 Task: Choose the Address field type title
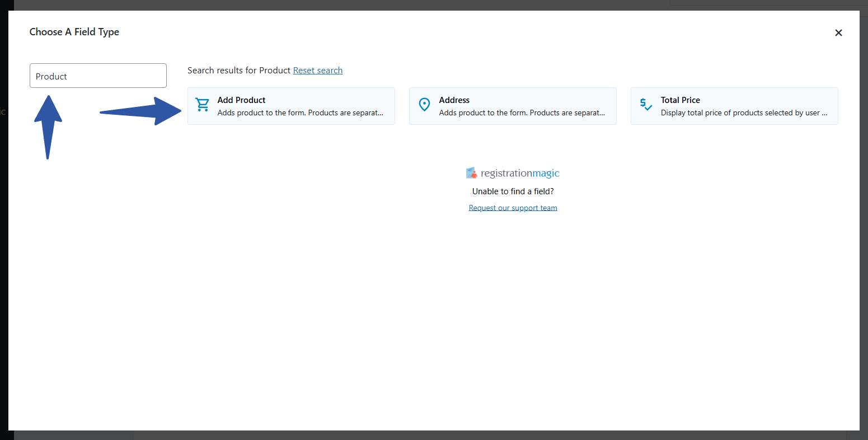[x=454, y=100]
